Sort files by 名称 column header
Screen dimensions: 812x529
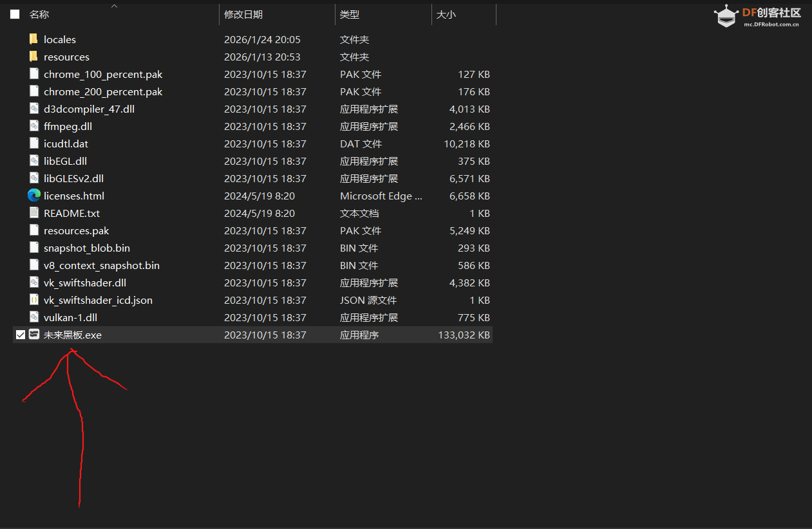point(39,14)
